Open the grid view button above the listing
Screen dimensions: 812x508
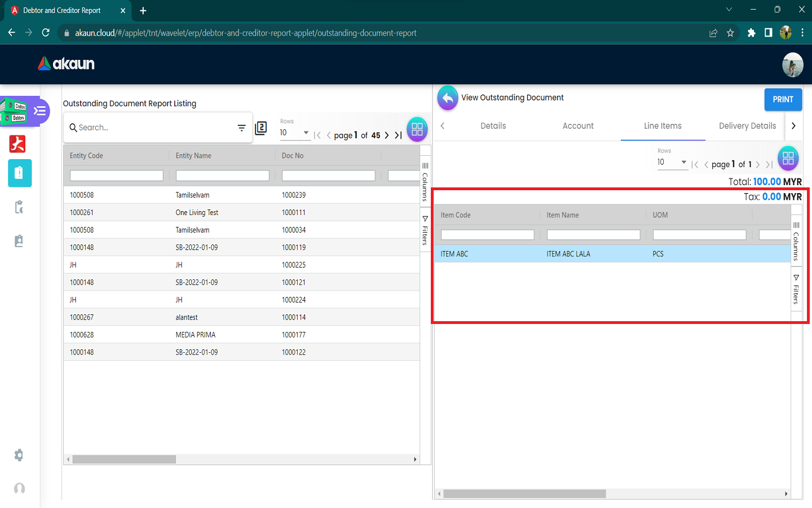click(x=417, y=129)
